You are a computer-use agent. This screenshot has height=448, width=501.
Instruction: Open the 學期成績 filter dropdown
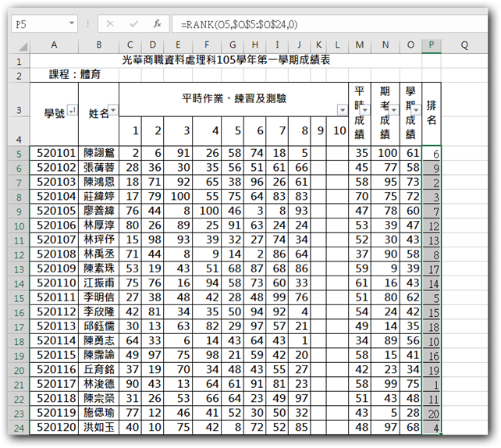pos(416,110)
